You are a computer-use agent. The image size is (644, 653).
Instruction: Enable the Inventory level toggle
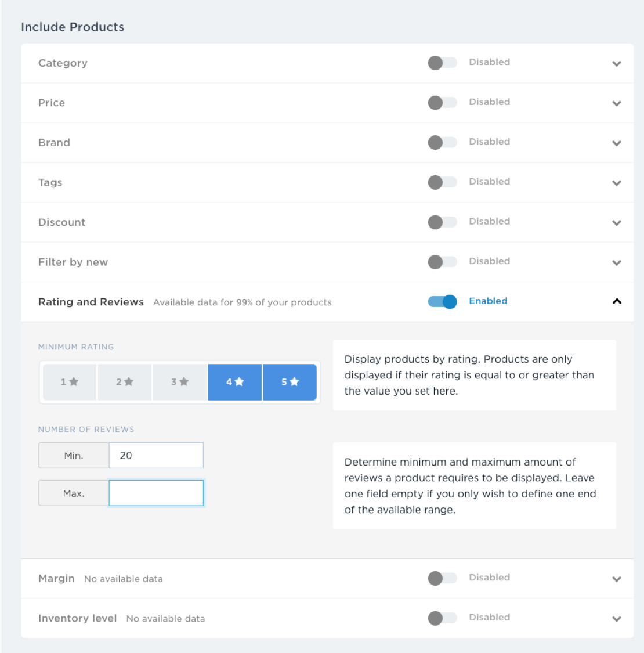coord(442,618)
